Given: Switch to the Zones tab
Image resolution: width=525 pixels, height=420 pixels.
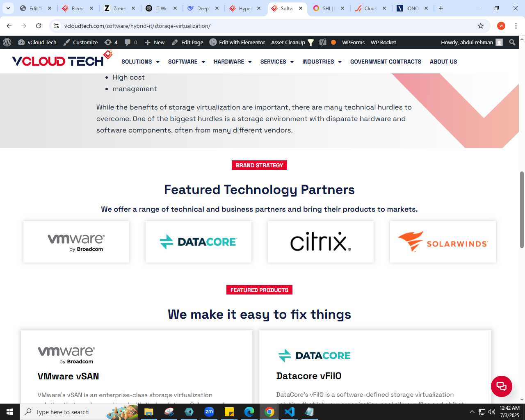Looking at the screenshot, I should coord(119,8).
